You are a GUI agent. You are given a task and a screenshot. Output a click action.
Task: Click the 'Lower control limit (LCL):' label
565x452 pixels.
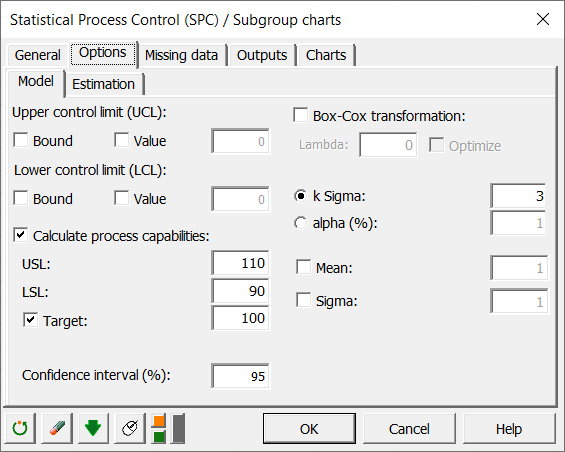(90, 170)
